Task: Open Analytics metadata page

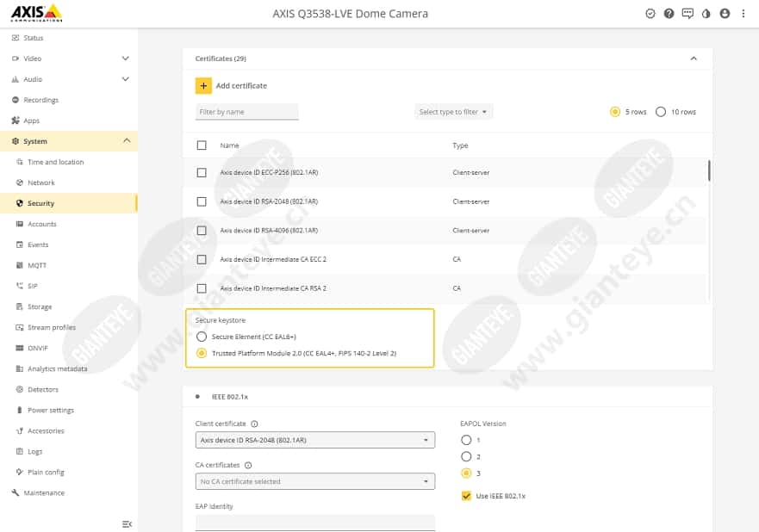Action: tap(57, 368)
